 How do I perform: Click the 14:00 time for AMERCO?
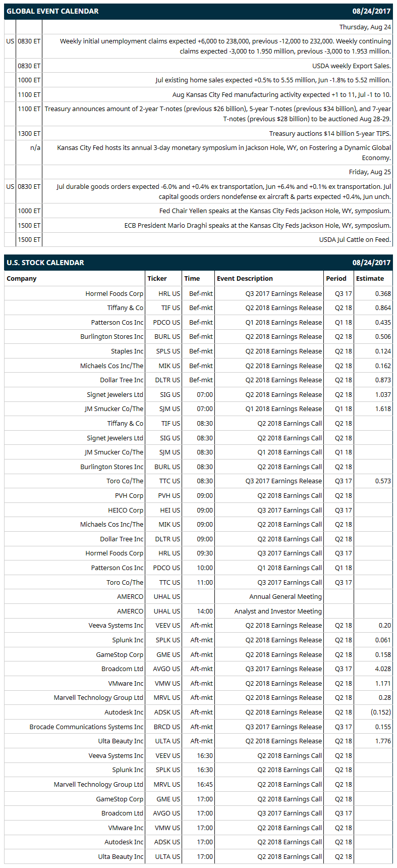[x=205, y=611]
